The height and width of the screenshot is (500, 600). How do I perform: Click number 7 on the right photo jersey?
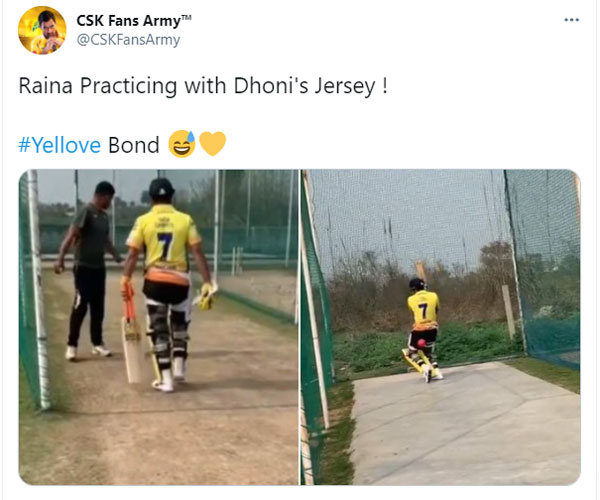(x=423, y=311)
